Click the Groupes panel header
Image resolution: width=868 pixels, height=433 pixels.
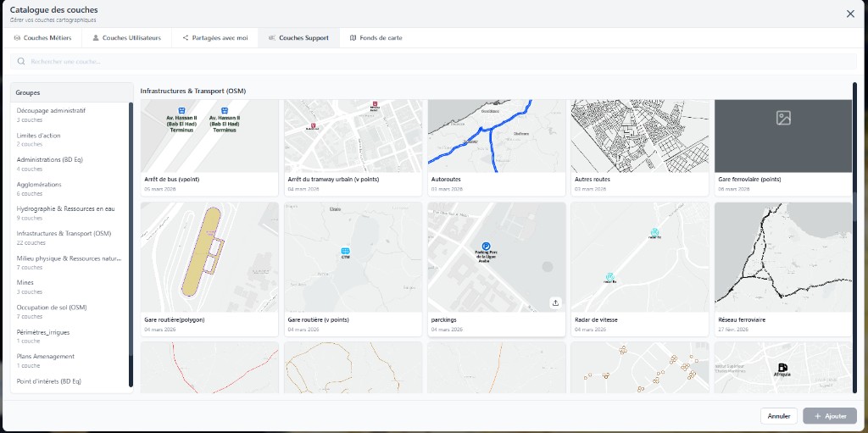tap(72, 92)
